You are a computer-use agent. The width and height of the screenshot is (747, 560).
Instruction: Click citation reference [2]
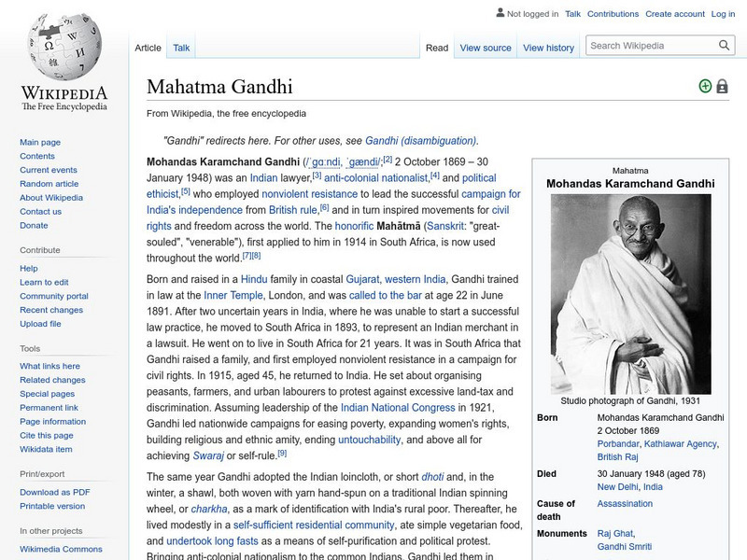(x=388, y=159)
